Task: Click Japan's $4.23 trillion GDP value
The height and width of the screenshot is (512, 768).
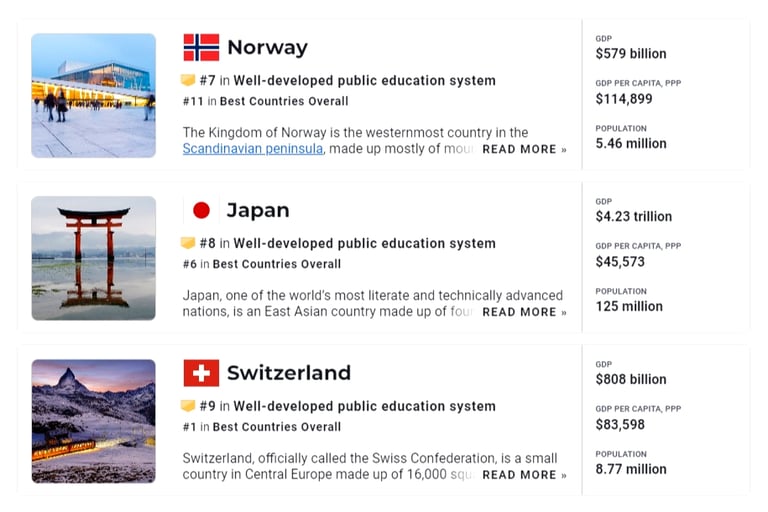Action: 634,217
